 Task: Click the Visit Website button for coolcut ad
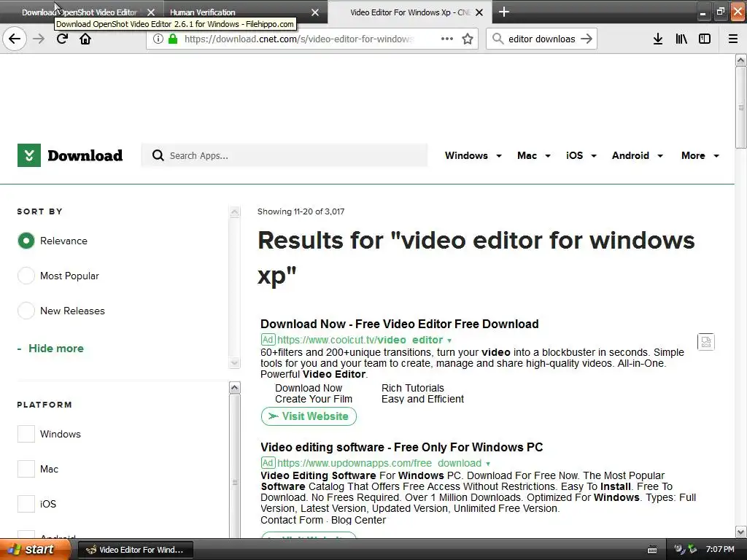[x=309, y=416]
